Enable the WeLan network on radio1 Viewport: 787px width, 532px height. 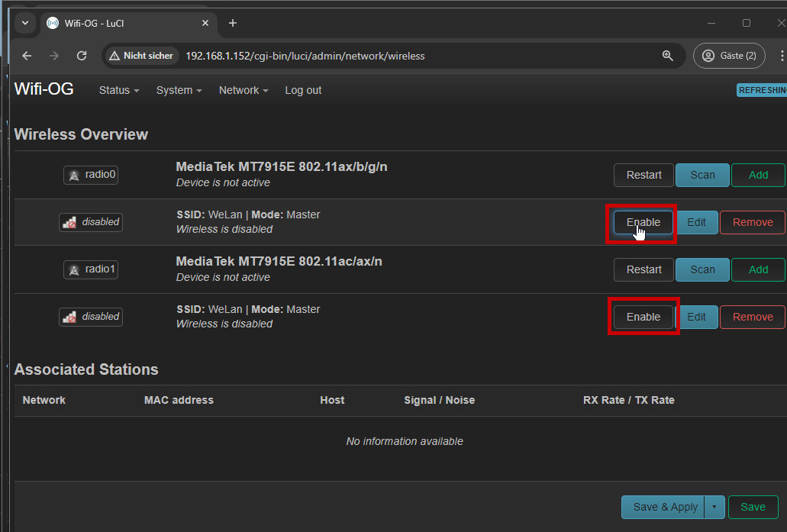(x=643, y=317)
